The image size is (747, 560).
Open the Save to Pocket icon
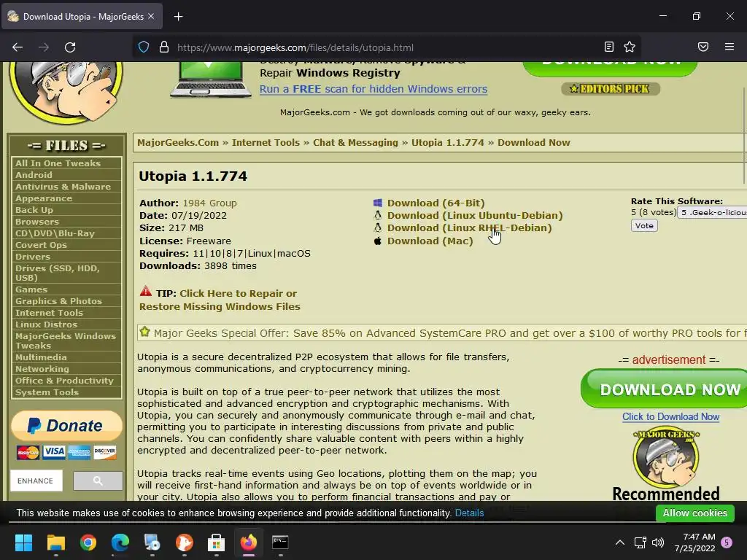[x=703, y=47]
